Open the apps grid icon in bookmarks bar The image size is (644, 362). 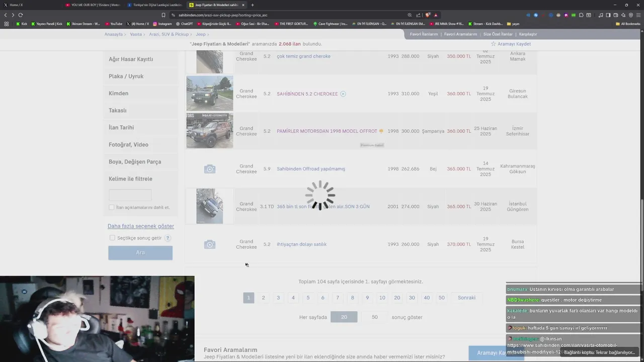6,24
